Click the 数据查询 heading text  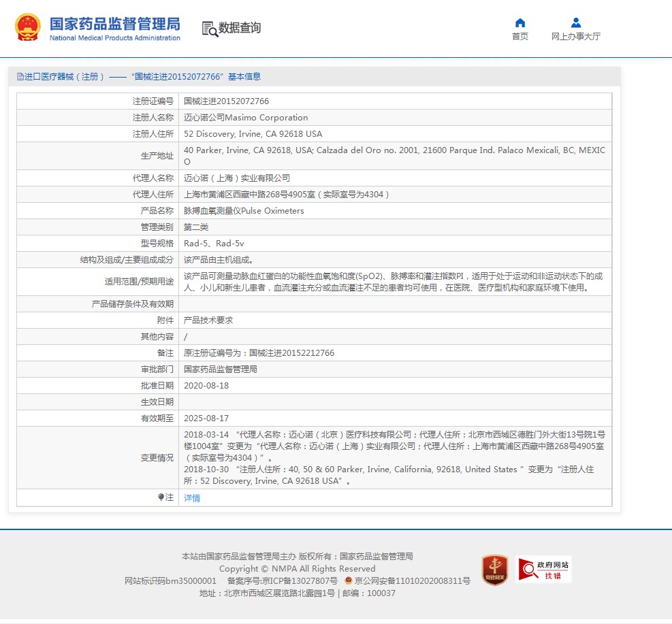point(240,28)
